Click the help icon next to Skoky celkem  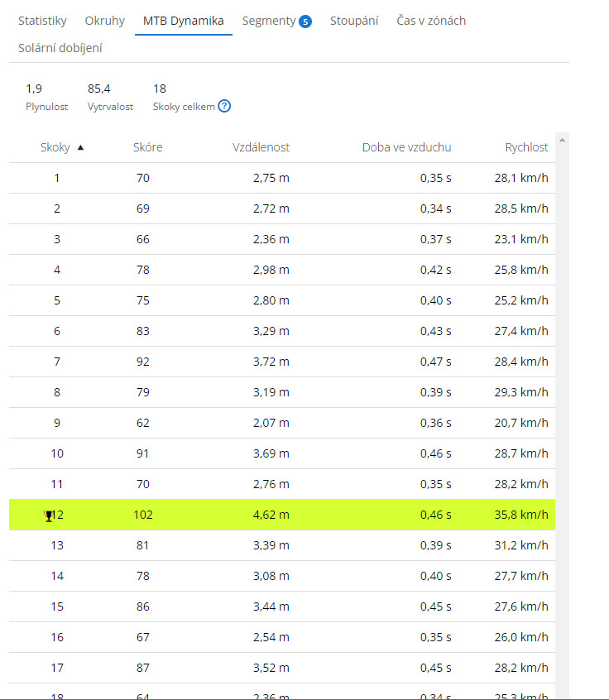click(224, 106)
